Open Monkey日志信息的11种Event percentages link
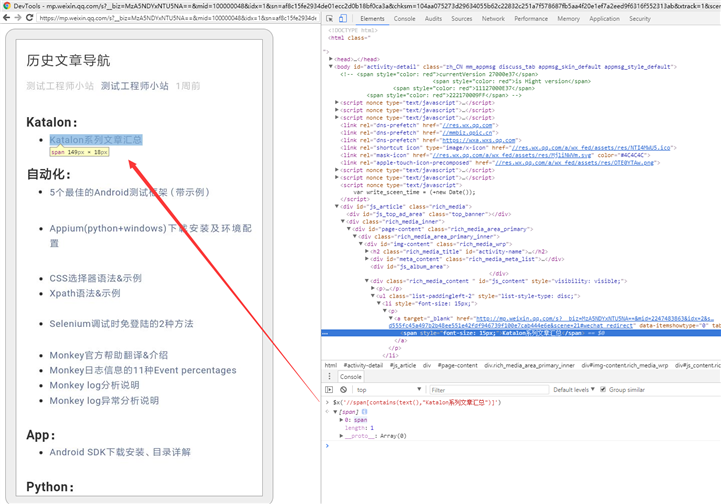The width and height of the screenshot is (721, 504). point(143,370)
